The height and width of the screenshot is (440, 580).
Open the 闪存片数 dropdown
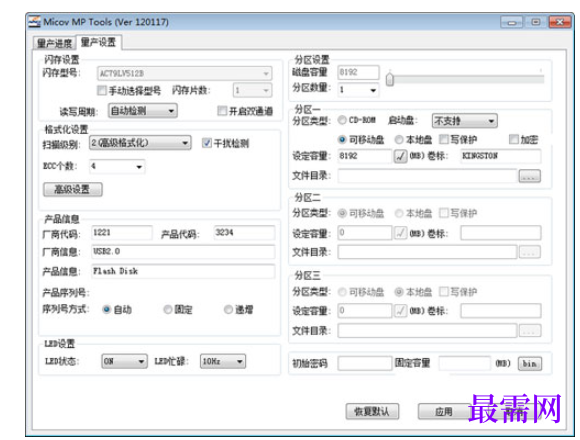[252, 90]
